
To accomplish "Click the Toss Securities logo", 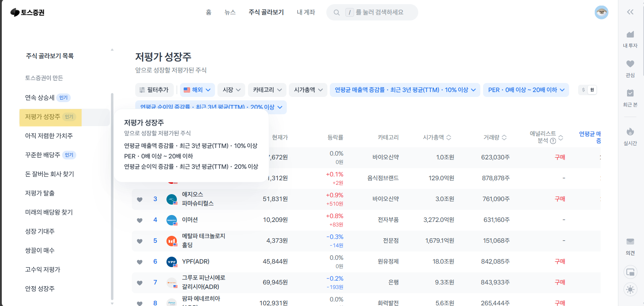I will pyautogui.click(x=27, y=13).
